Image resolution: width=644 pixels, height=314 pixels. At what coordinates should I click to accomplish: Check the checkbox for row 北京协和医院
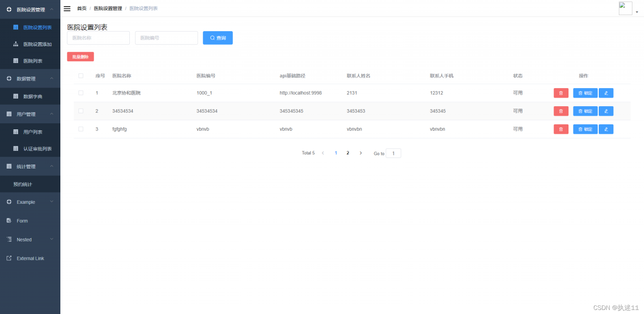pyautogui.click(x=81, y=93)
